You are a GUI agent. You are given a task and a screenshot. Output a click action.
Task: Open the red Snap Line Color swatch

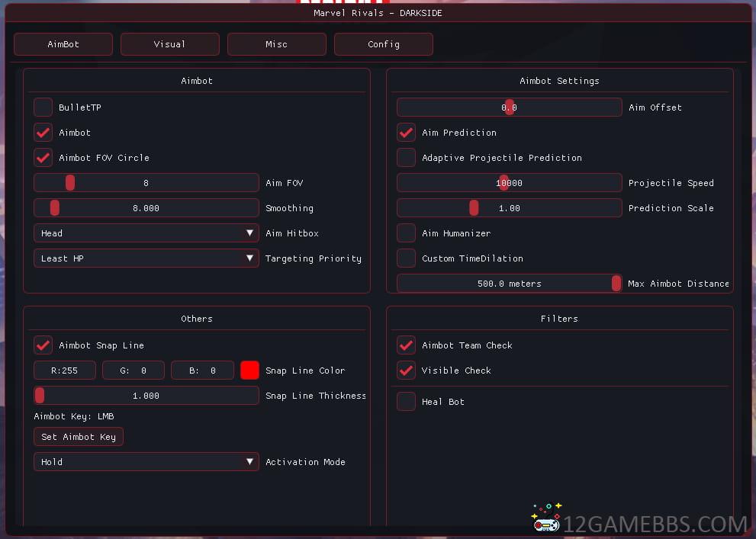[x=249, y=371]
